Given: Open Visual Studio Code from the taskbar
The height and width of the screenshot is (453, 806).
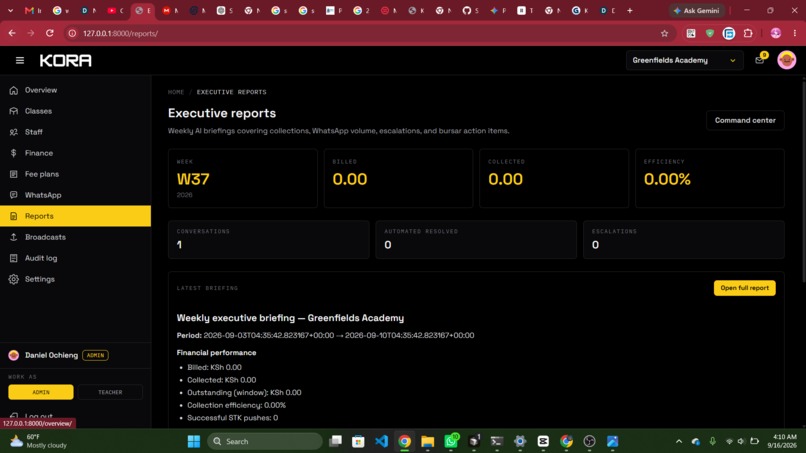Looking at the screenshot, I should tap(381, 441).
